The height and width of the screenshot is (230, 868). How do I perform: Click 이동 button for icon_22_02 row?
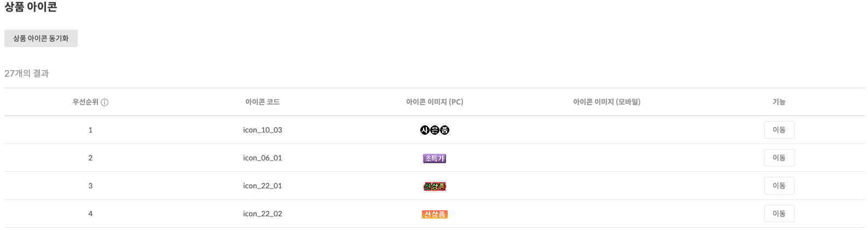click(779, 214)
